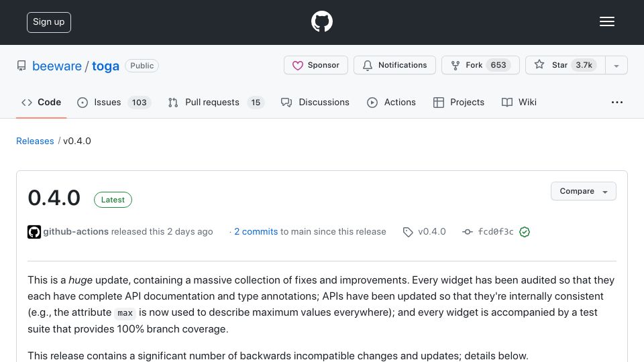Go to the Actions tab
The image size is (644, 362).
pos(391,103)
